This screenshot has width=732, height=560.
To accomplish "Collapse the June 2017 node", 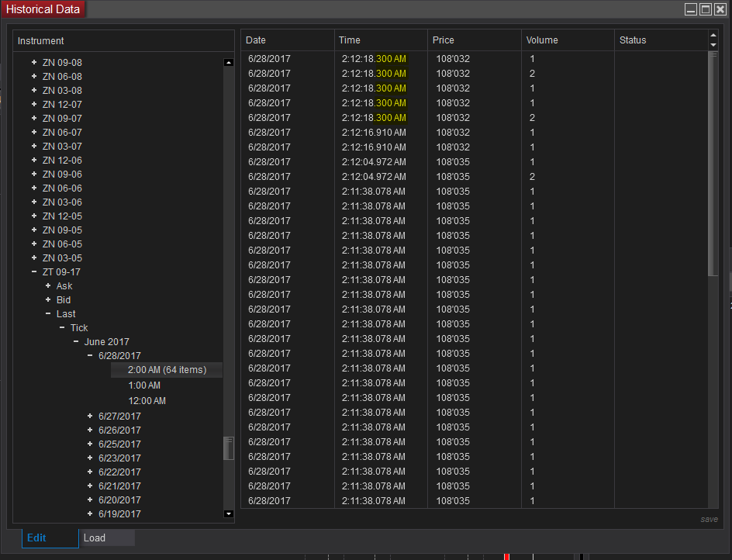I will [76, 342].
